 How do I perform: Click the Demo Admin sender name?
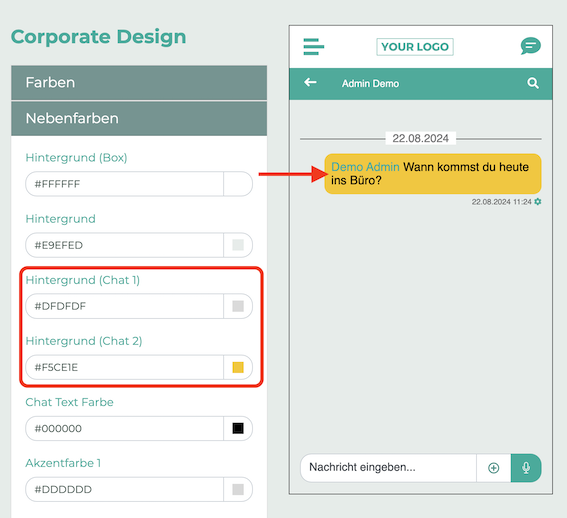[x=365, y=167]
